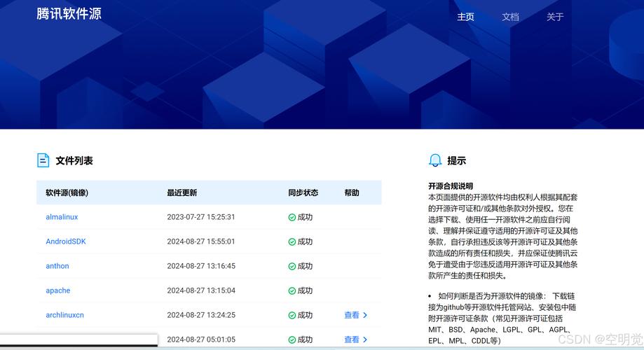This screenshot has height=350, width=644.
Task: Click 成功 status text in almalinux row
Action: point(305,217)
